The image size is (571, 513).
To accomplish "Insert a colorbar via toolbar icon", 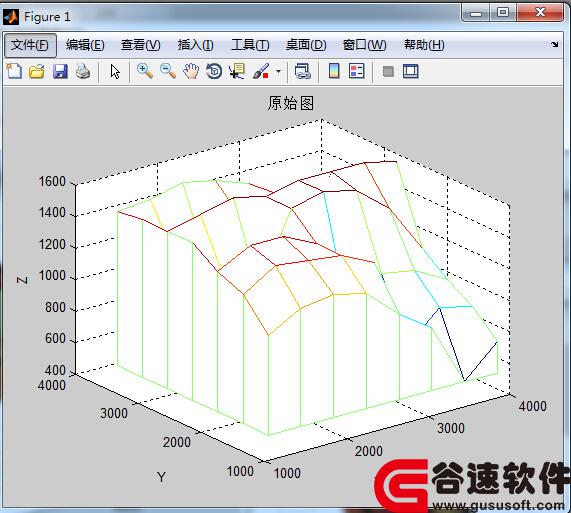I will [x=334, y=71].
